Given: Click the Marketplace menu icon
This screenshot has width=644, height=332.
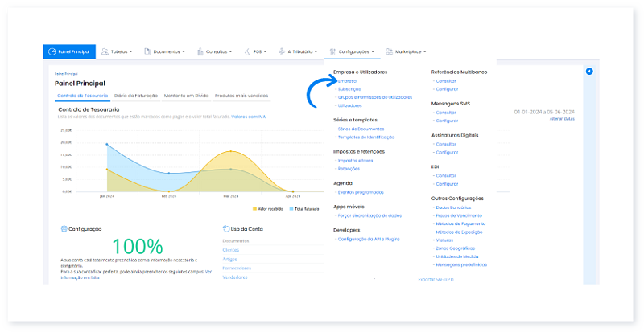Looking at the screenshot, I should [x=389, y=51].
